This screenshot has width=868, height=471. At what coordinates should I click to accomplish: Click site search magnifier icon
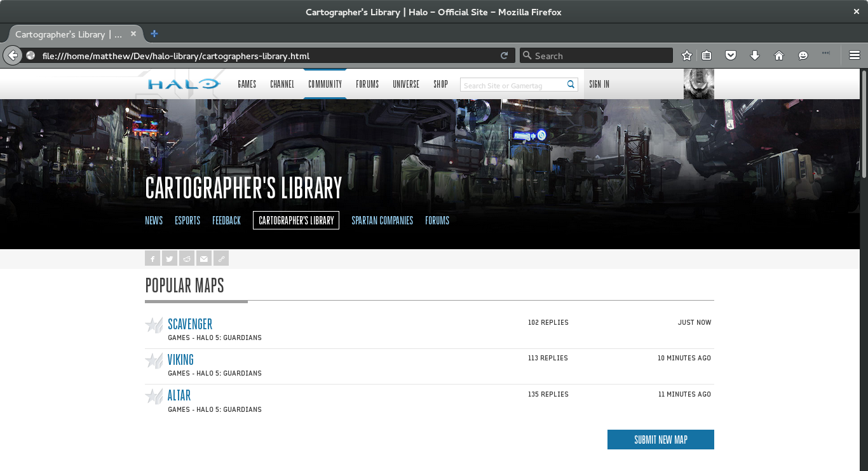[x=571, y=85]
